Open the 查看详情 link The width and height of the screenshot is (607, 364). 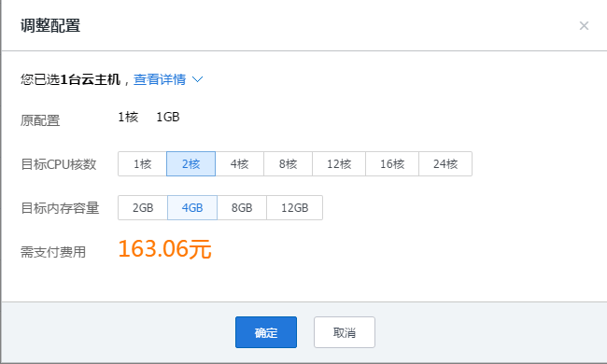click(160, 79)
